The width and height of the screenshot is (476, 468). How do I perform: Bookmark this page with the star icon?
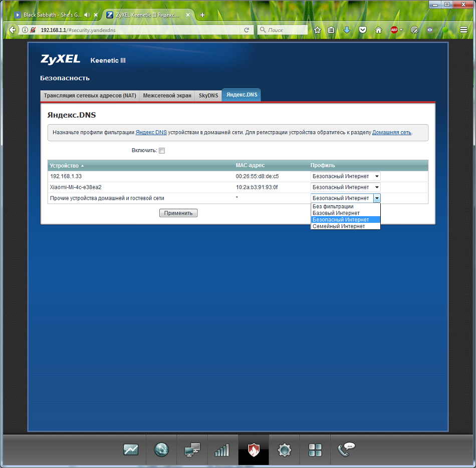pos(318,30)
